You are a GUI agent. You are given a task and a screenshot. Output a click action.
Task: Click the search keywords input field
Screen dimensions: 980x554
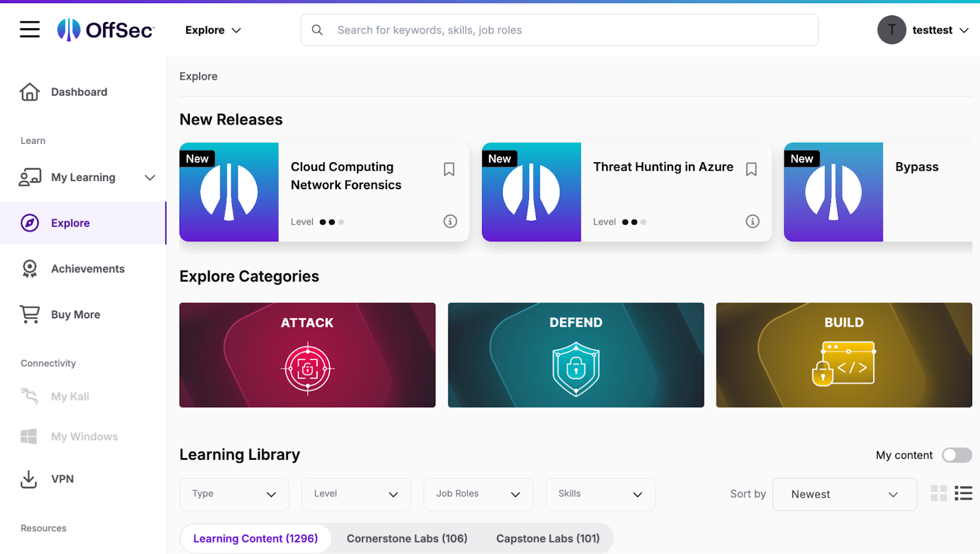[559, 30]
